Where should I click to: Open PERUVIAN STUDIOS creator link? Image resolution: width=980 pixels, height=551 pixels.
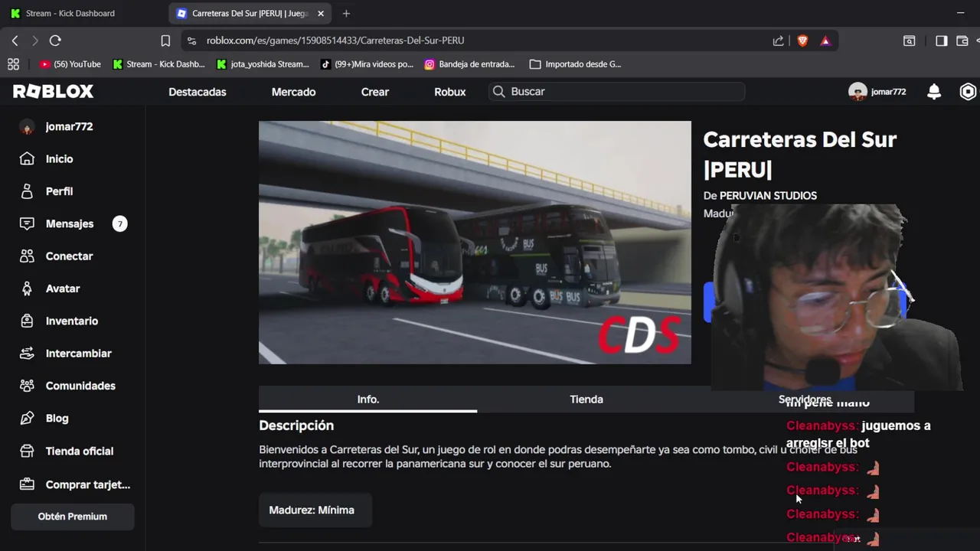click(768, 196)
